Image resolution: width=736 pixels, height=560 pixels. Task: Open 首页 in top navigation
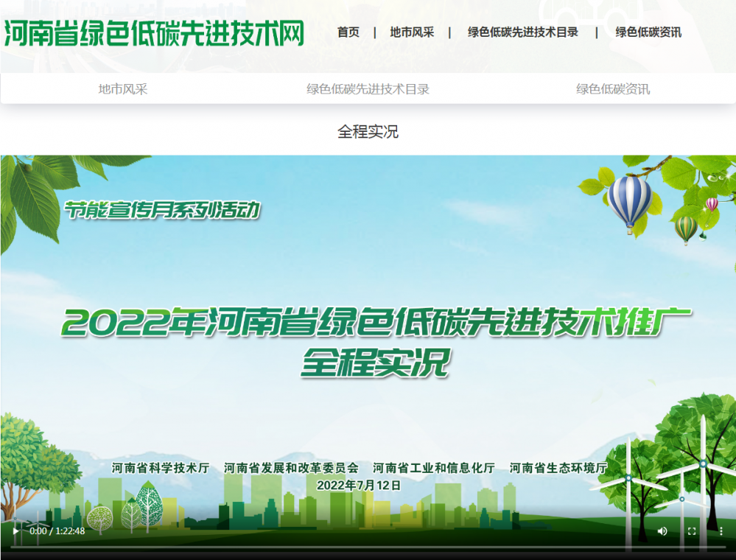coord(348,32)
